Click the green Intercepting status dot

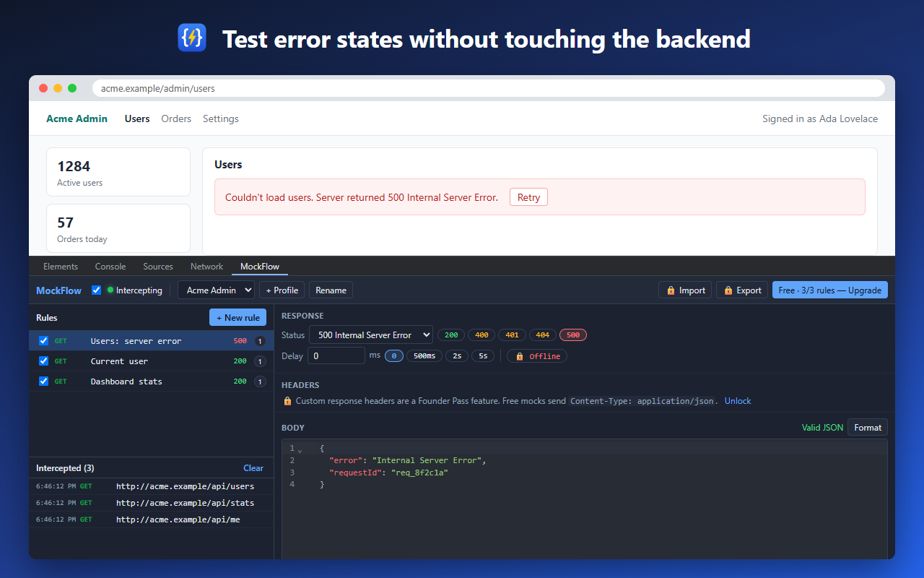point(110,290)
